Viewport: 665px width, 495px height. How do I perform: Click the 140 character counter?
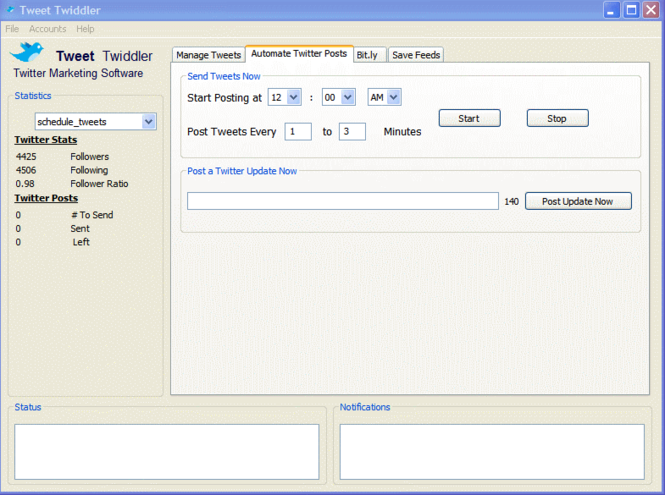click(x=511, y=201)
